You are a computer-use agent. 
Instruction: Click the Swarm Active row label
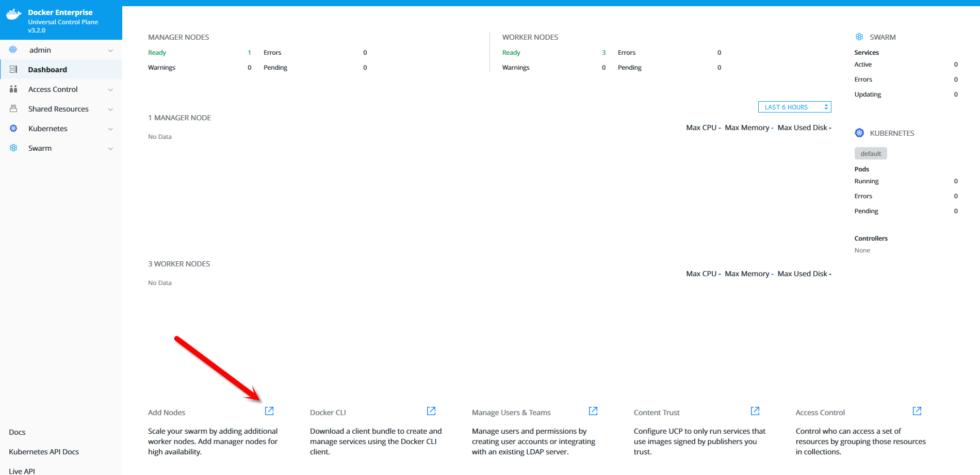click(863, 65)
